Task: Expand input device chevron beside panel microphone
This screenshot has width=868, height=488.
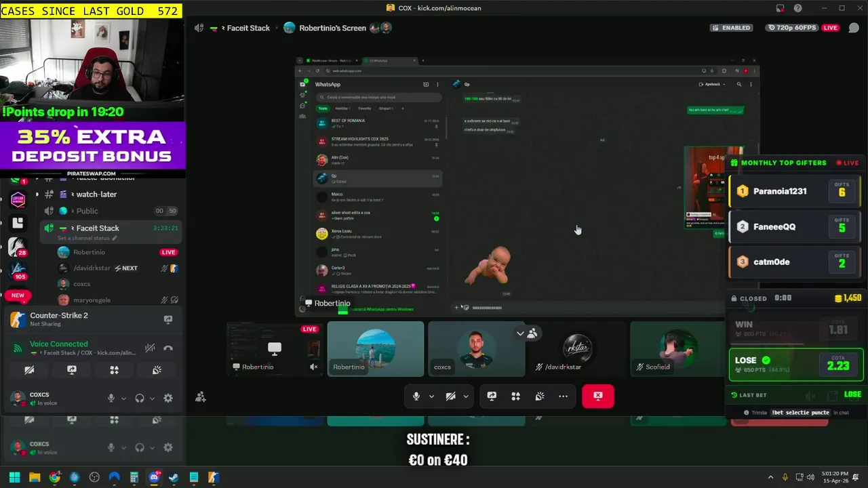Action: (123, 399)
